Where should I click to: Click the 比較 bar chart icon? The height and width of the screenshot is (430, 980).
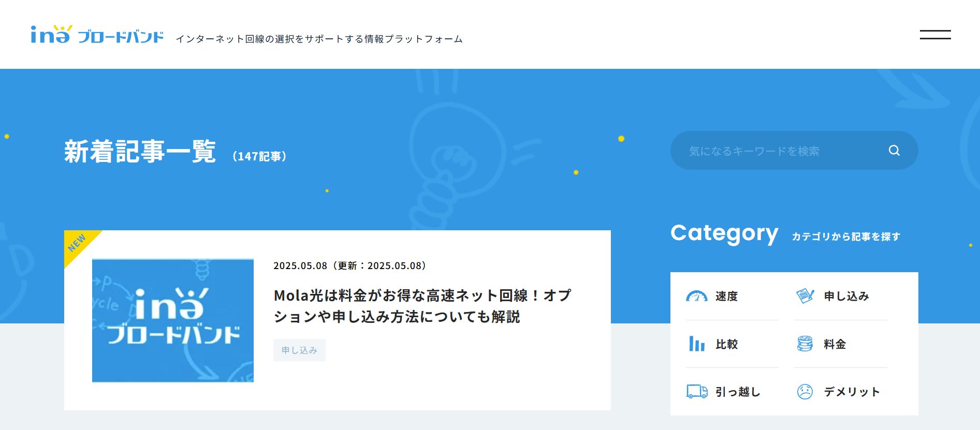(x=697, y=344)
